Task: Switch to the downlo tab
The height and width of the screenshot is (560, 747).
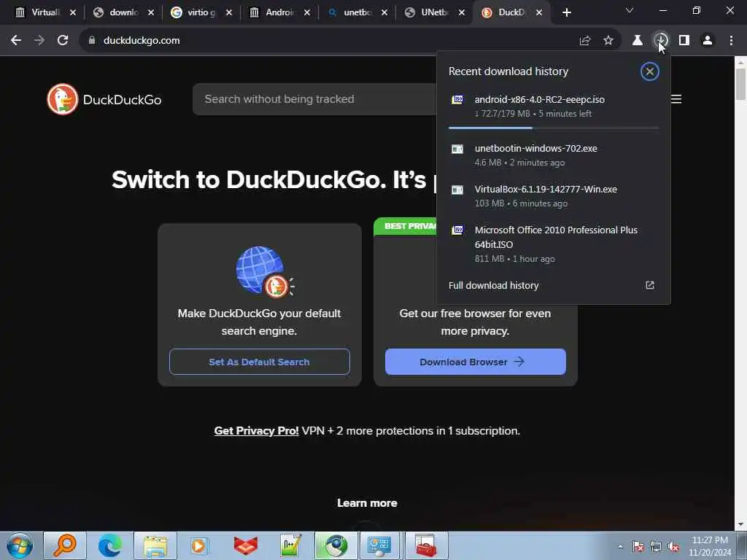Action: 123,12
